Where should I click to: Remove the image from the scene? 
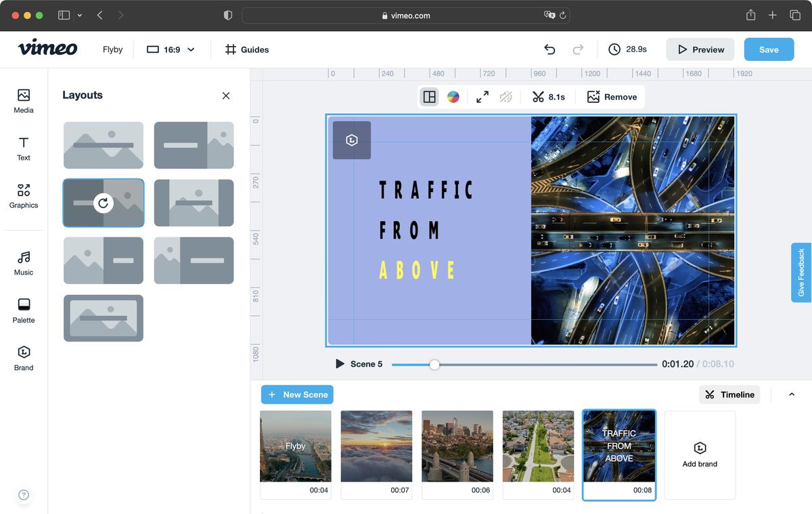point(611,97)
